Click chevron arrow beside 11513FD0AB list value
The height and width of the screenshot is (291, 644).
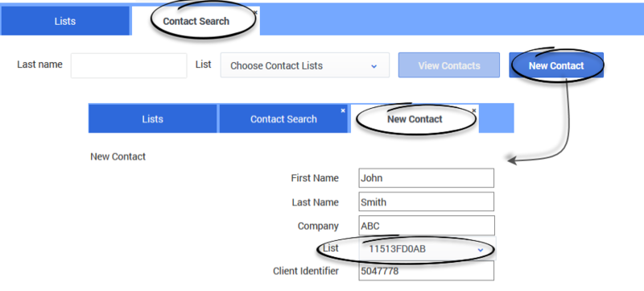coord(480,250)
